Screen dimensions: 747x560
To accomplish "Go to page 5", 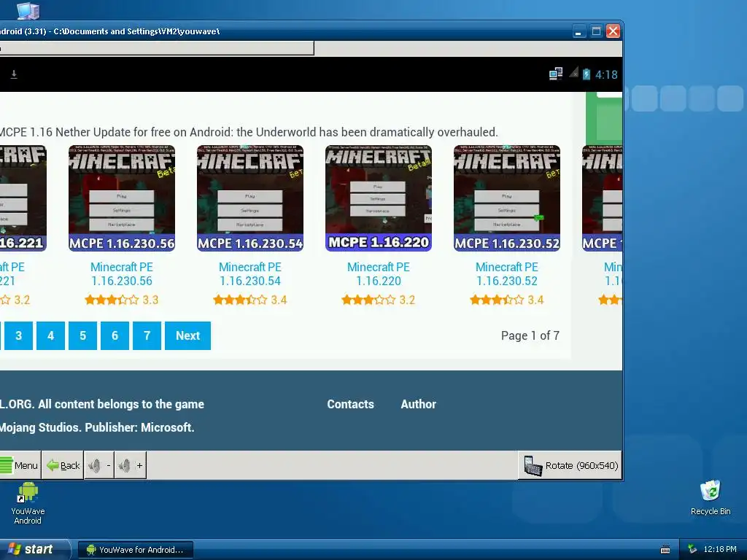I will click(x=83, y=335).
